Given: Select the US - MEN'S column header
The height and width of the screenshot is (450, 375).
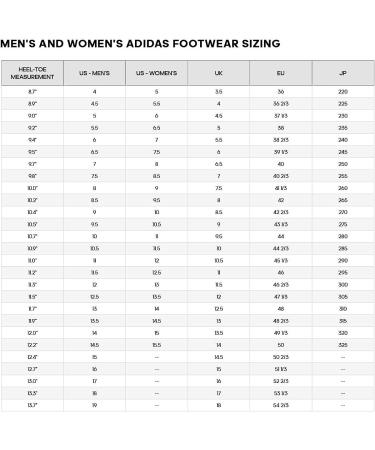Looking at the screenshot, I should pyautogui.click(x=94, y=73).
